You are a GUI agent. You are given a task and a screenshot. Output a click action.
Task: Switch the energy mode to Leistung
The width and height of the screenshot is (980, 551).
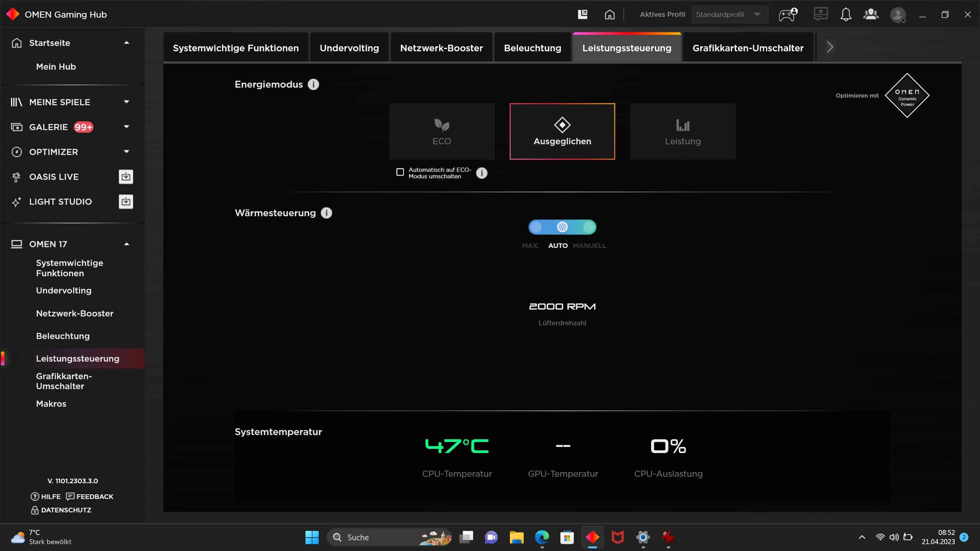pyautogui.click(x=683, y=131)
